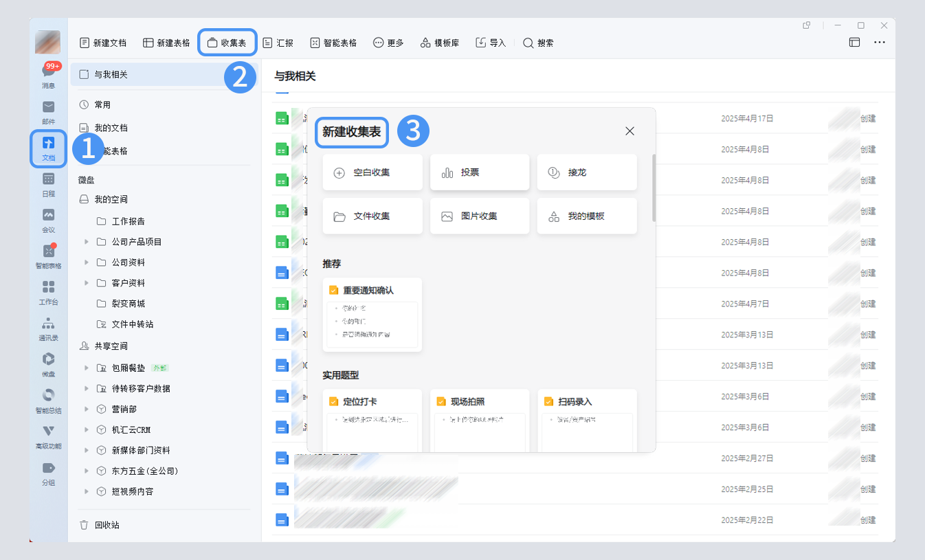Image resolution: width=925 pixels, height=560 pixels.
Task: Click the dialog's vertical scrollbar
Action: 654,188
